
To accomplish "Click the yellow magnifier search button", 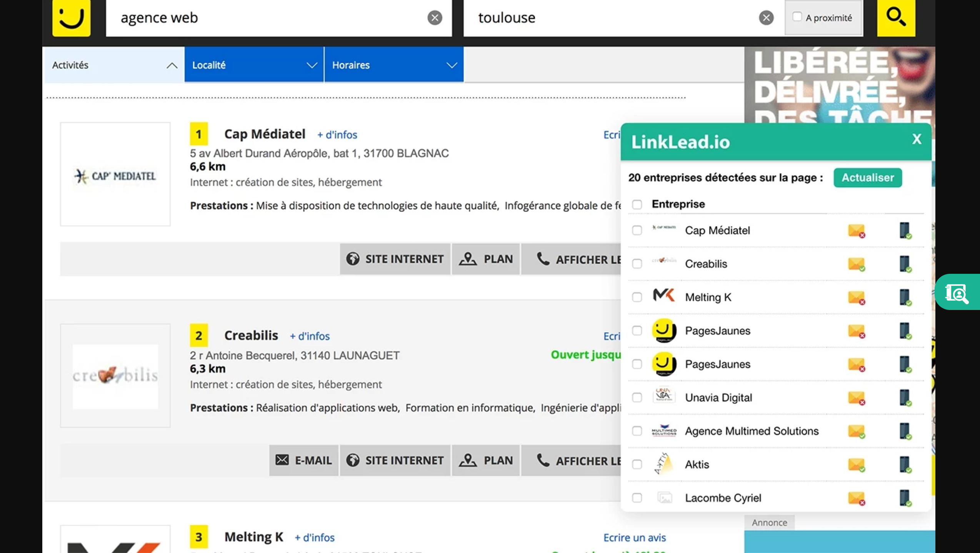I will [x=896, y=18].
